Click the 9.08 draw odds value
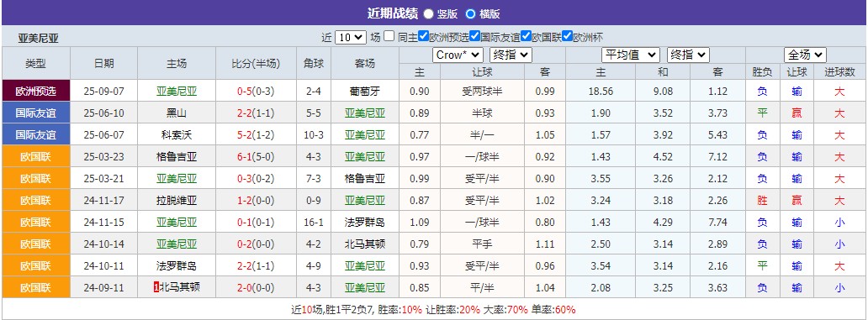 663,92
